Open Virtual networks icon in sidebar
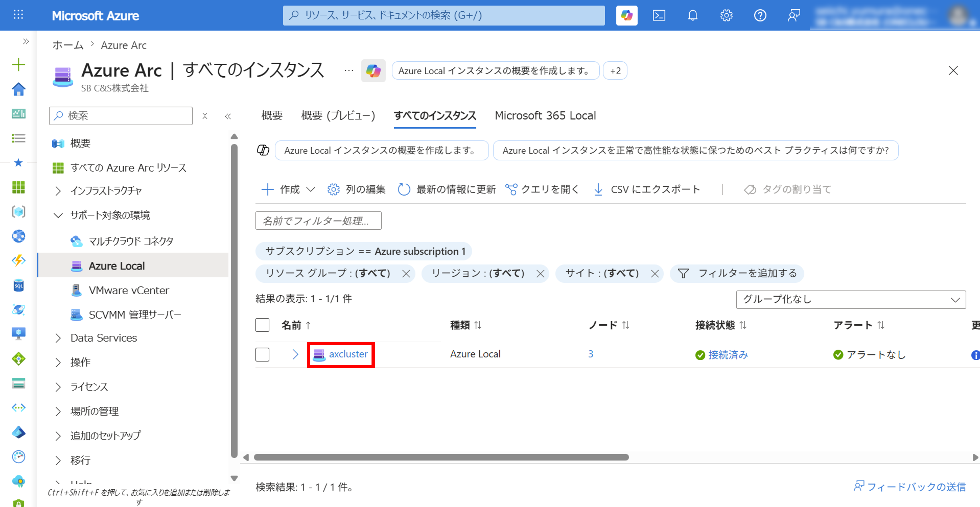 18,408
